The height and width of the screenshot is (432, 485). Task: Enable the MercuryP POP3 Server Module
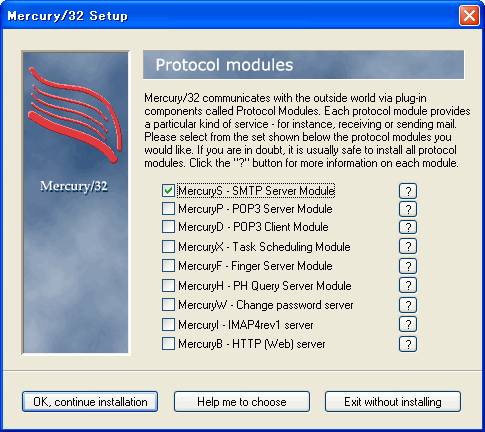[168, 209]
